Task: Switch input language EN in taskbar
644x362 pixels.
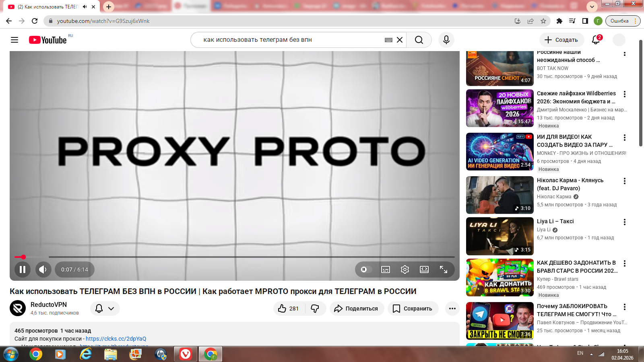Action: (580, 353)
